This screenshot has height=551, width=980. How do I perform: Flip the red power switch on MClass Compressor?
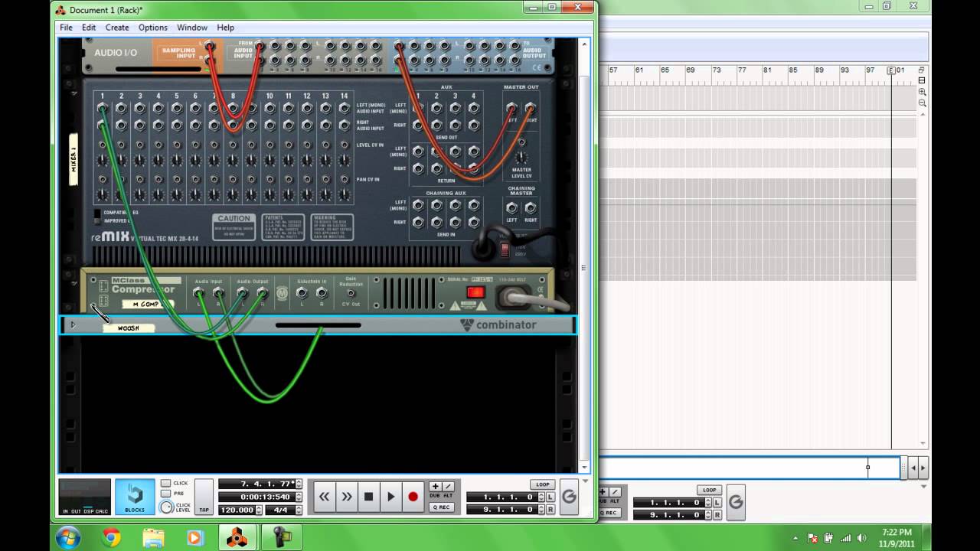pyautogui.click(x=475, y=292)
